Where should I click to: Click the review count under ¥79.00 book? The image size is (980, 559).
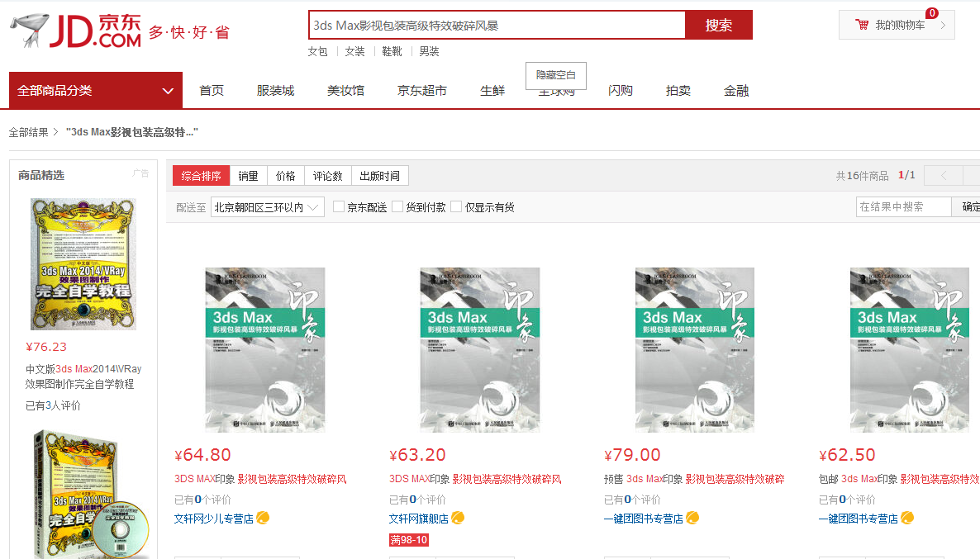[632, 500]
